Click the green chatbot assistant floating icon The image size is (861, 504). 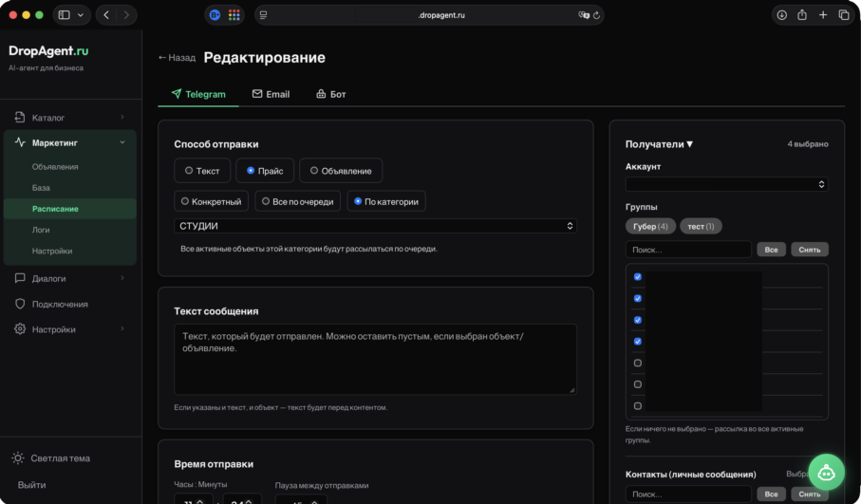(826, 471)
